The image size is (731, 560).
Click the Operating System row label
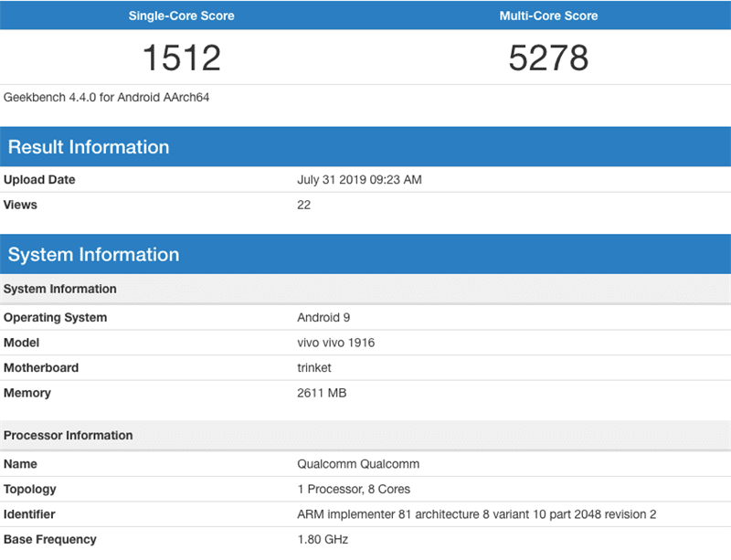55,318
